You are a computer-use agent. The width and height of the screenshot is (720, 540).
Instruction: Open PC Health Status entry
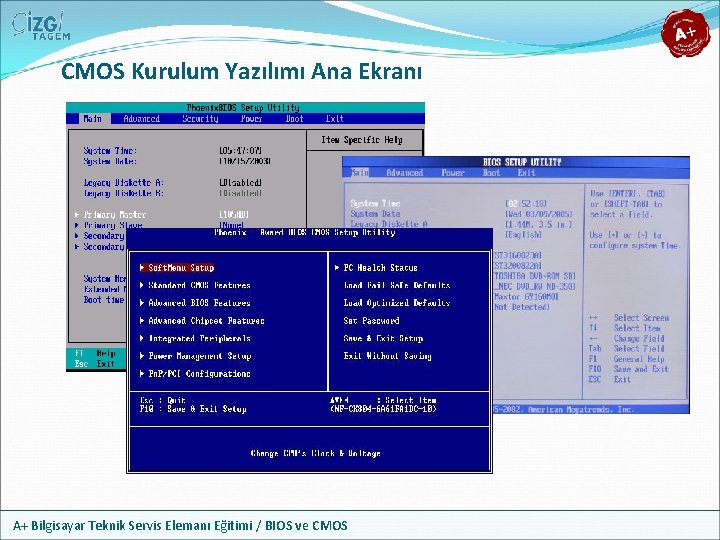380,268
